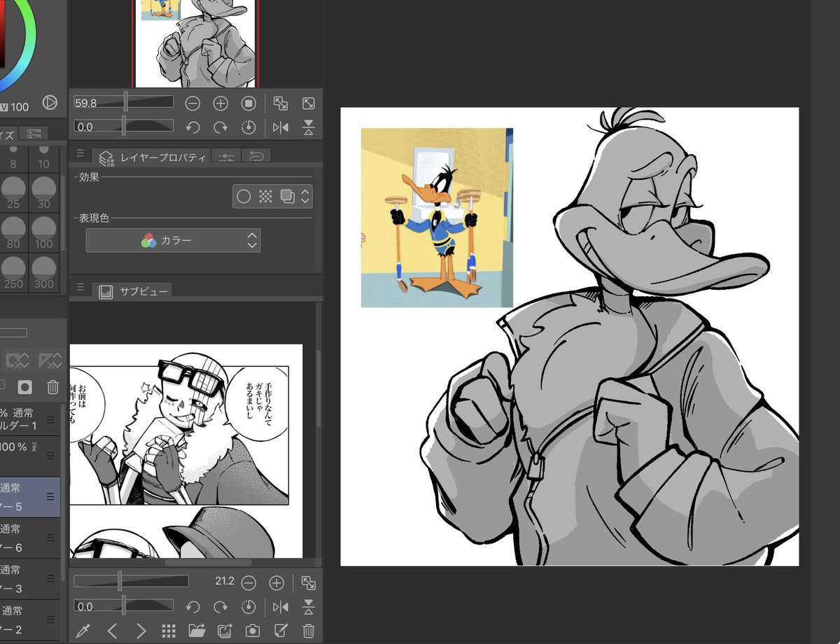Adjust Sub View zoom slider at 21.2
The height and width of the screenshot is (644, 840).
tap(131, 581)
